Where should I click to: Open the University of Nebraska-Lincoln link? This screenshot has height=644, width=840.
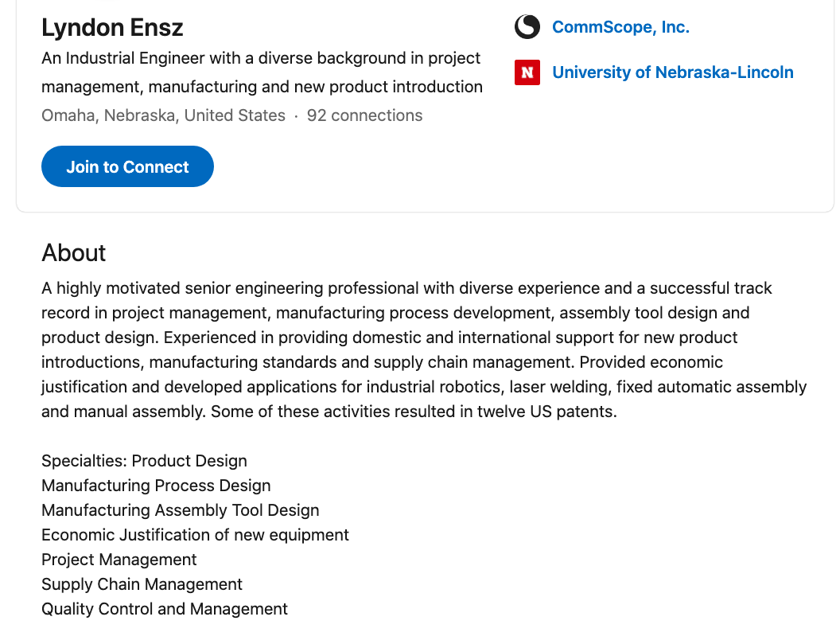(673, 72)
